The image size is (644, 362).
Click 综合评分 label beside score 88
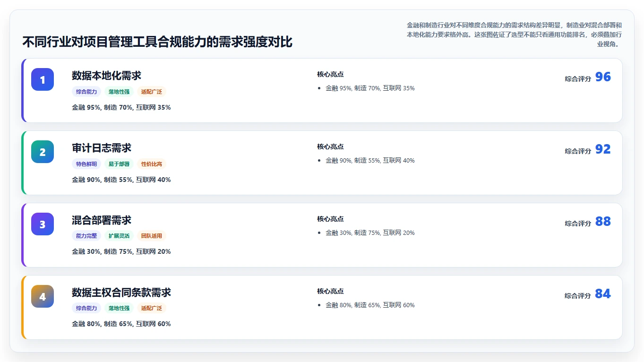578,224
